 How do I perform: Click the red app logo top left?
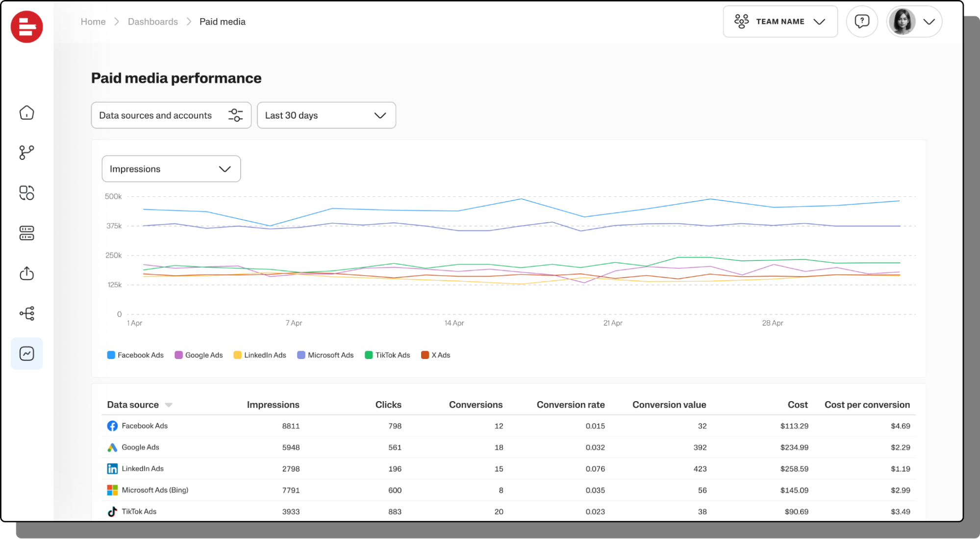(x=27, y=27)
